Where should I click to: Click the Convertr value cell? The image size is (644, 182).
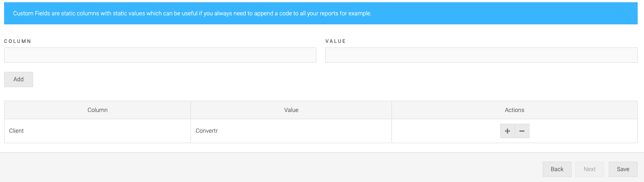(x=291, y=131)
